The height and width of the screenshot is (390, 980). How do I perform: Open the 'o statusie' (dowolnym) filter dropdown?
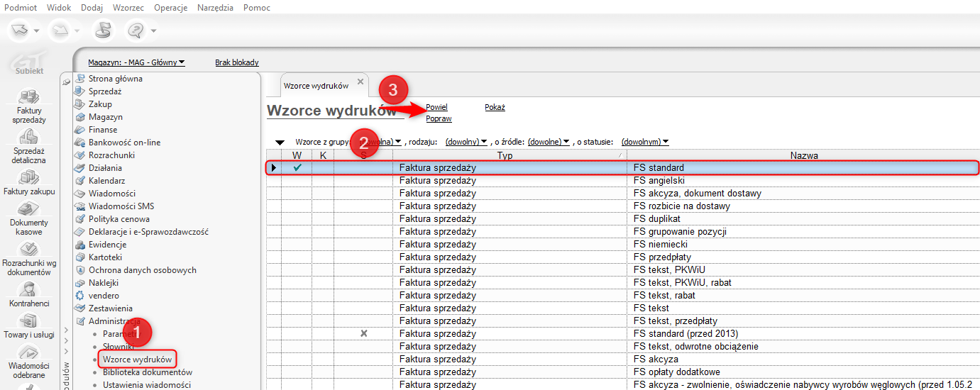645,142
